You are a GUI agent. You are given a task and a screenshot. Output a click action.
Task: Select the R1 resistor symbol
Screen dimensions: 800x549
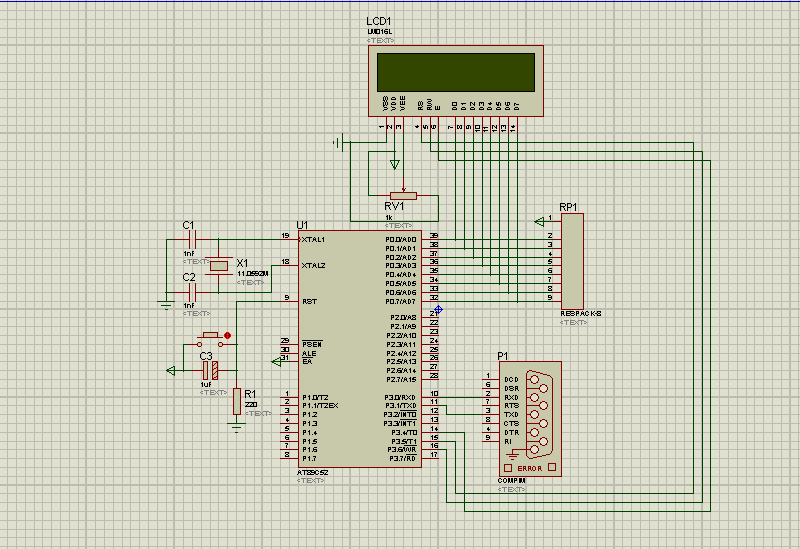click(x=237, y=401)
